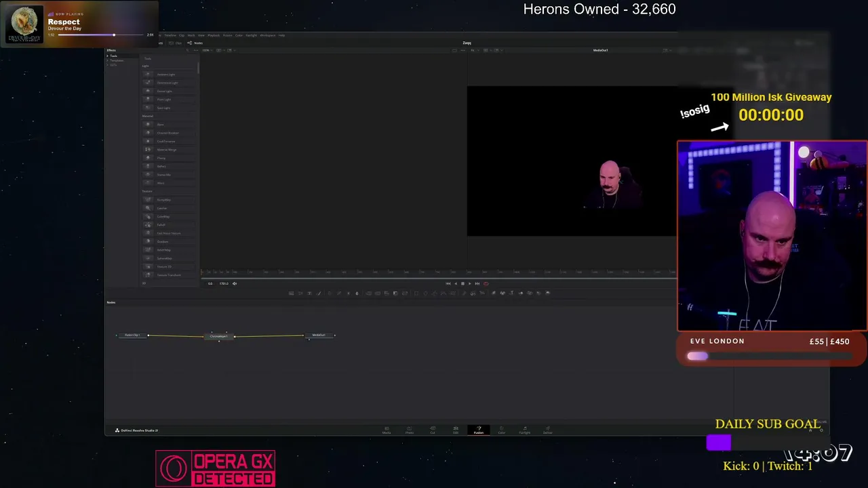Select the CookTorrance material row

[170, 141]
